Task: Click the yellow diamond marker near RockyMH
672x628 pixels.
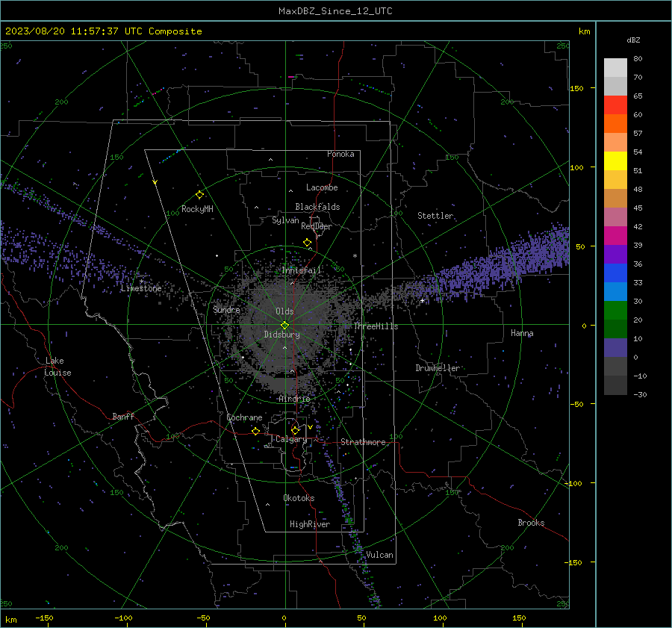Action: tap(199, 195)
